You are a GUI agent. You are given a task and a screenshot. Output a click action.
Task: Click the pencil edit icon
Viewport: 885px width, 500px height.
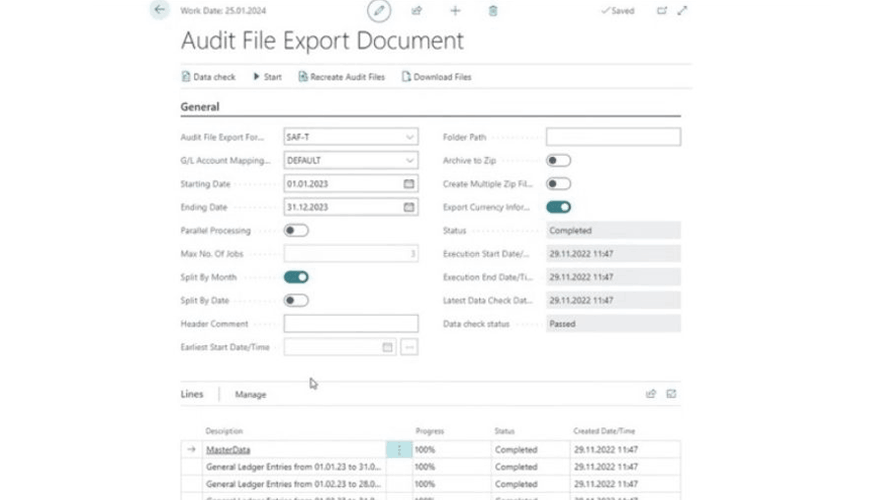point(379,11)
